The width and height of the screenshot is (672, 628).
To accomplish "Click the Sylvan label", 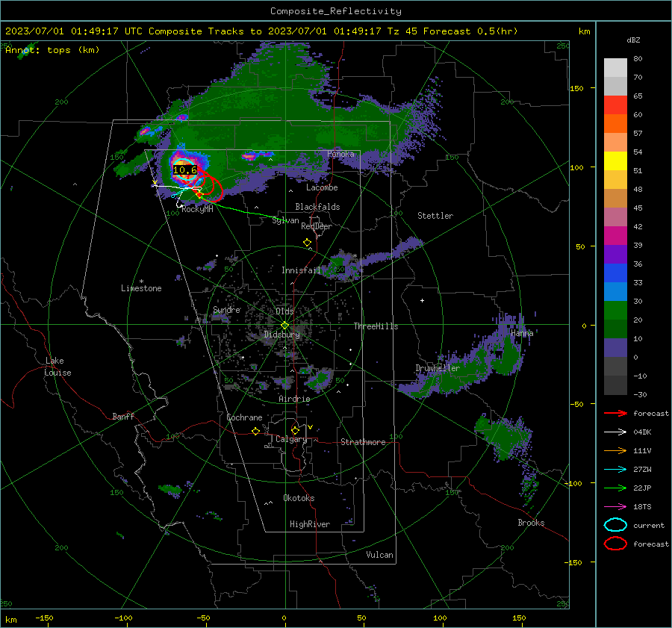I will point(285,221).
